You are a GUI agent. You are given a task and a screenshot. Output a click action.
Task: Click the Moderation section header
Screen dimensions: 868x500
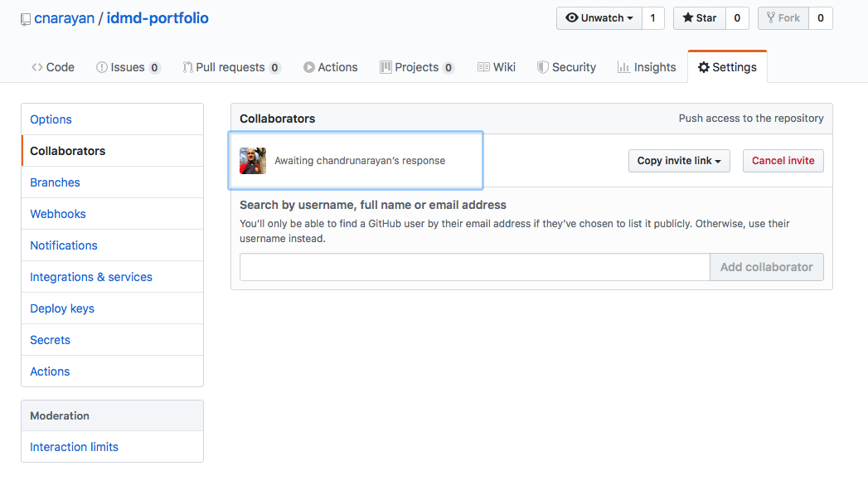point(113,415)
